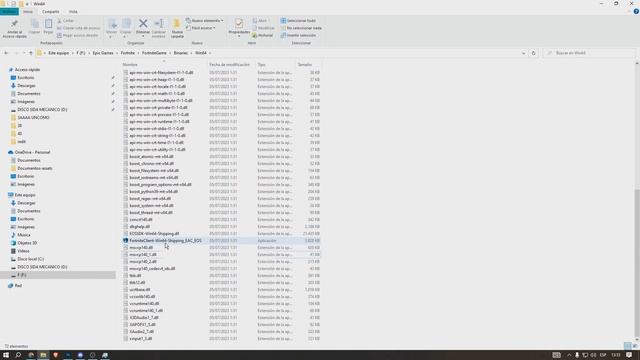Click 'No seleccionar nada'
Screen dimensions: 640x360
click(x=301, y=28)
